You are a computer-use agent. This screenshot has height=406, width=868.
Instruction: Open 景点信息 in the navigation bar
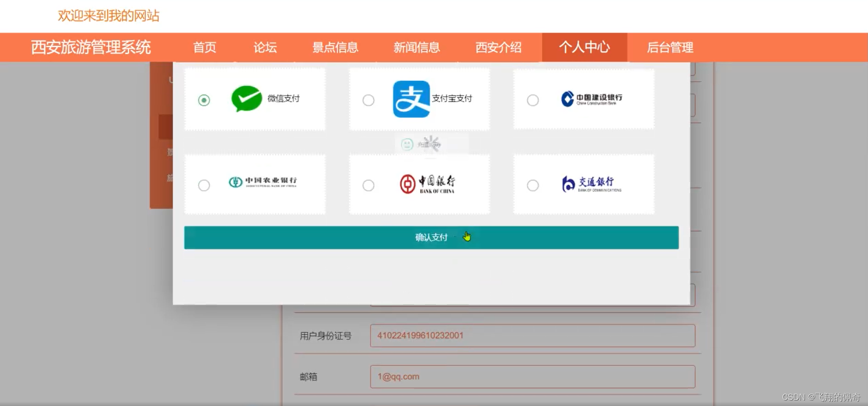(x=335, y=47)
